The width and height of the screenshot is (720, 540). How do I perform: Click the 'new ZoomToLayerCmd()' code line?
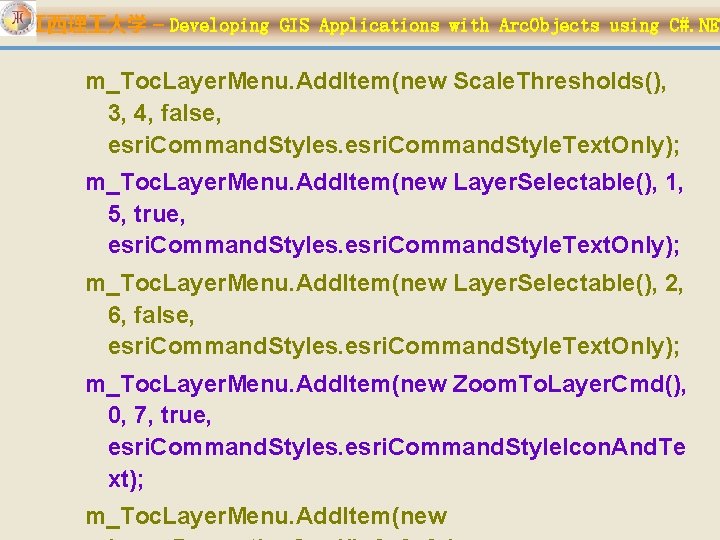(386, 385)
